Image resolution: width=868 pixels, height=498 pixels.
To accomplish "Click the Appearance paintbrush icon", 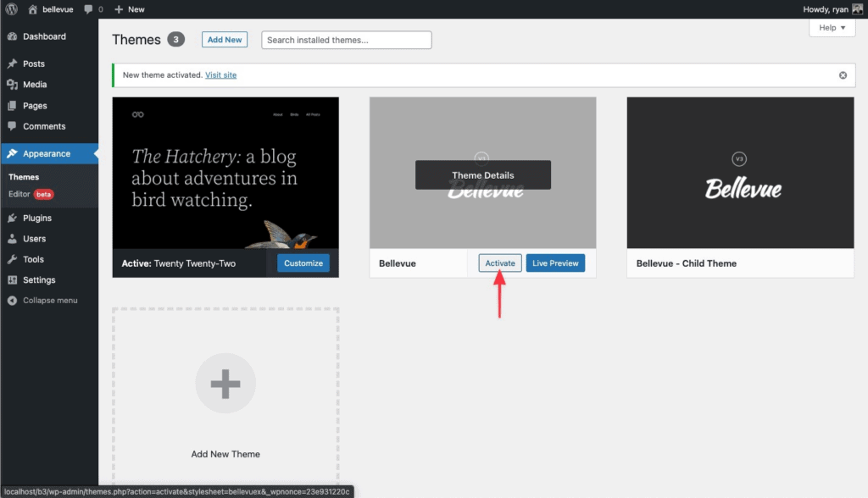I will (12, 154).
